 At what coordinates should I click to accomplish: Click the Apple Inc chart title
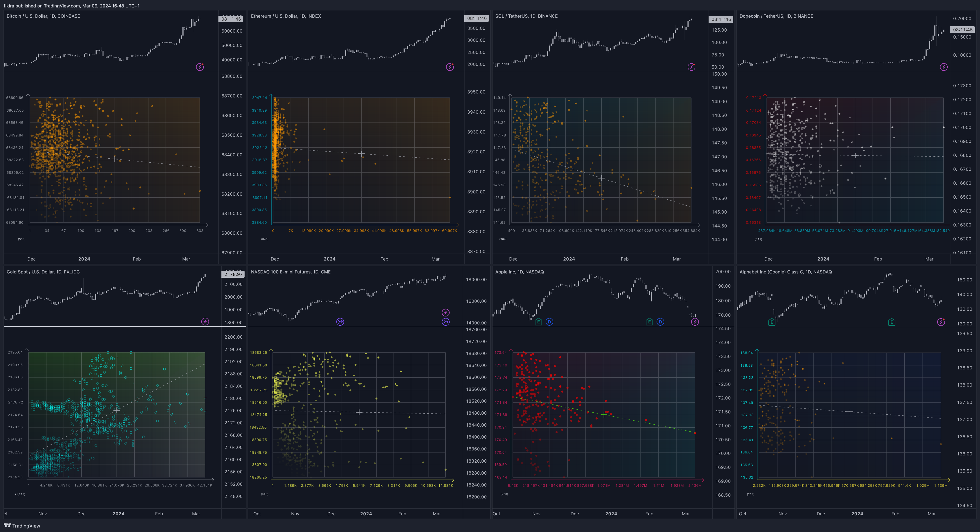pos(519,272)
